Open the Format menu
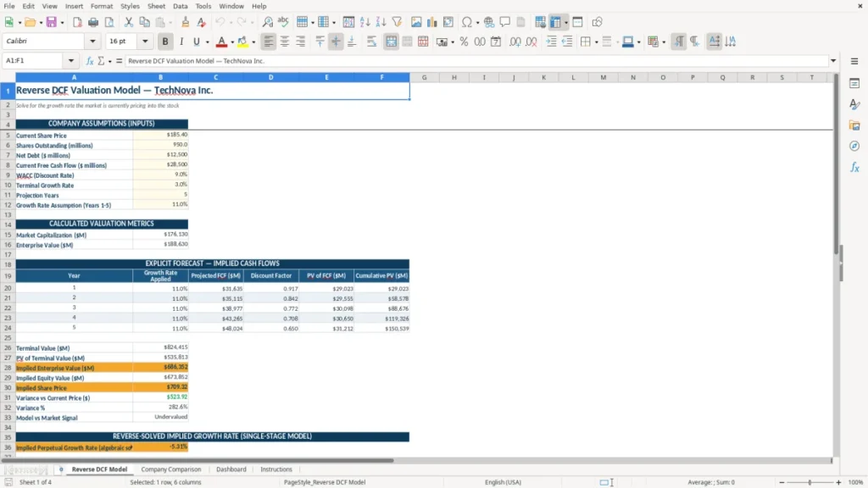868x488 pixels. (102, 6)
